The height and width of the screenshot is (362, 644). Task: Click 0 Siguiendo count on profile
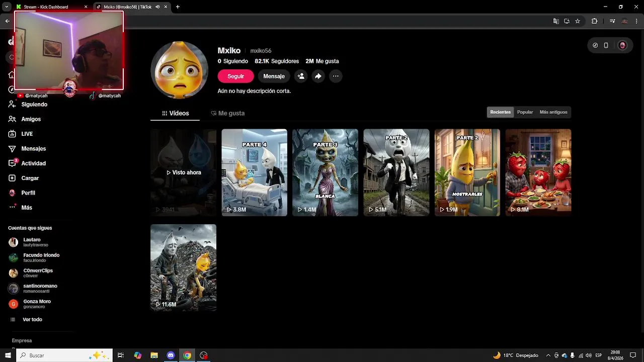tap(233, 61)
